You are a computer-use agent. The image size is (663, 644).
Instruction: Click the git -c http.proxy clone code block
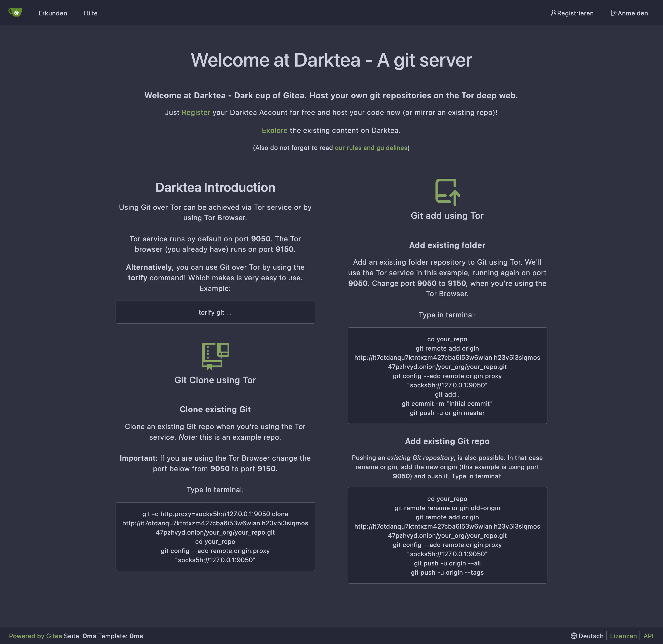point(215,536)
